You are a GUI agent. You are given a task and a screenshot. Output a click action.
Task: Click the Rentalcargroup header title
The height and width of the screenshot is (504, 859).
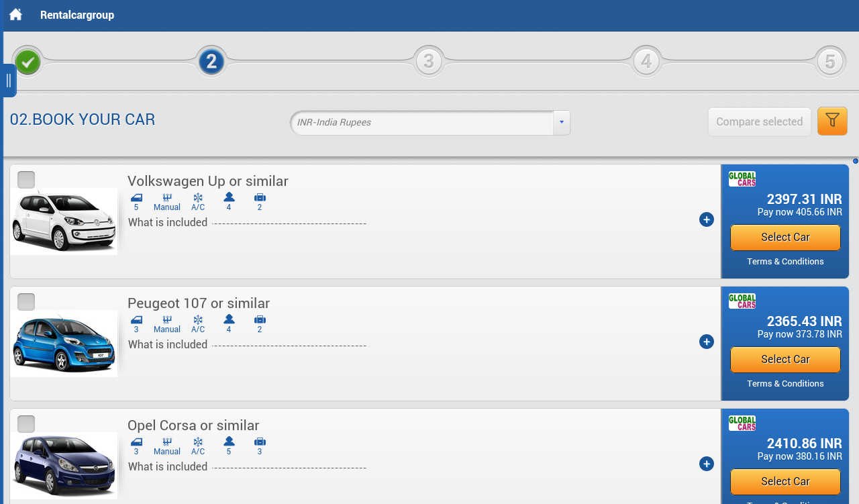77,15
